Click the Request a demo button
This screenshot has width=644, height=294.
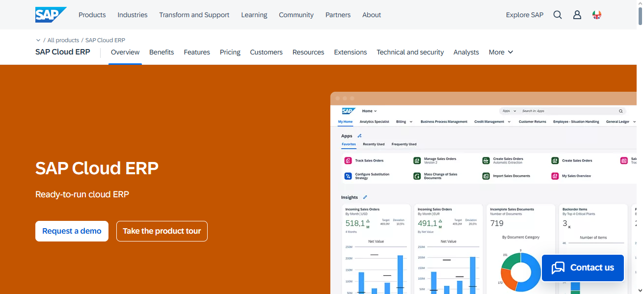[72, 231]
